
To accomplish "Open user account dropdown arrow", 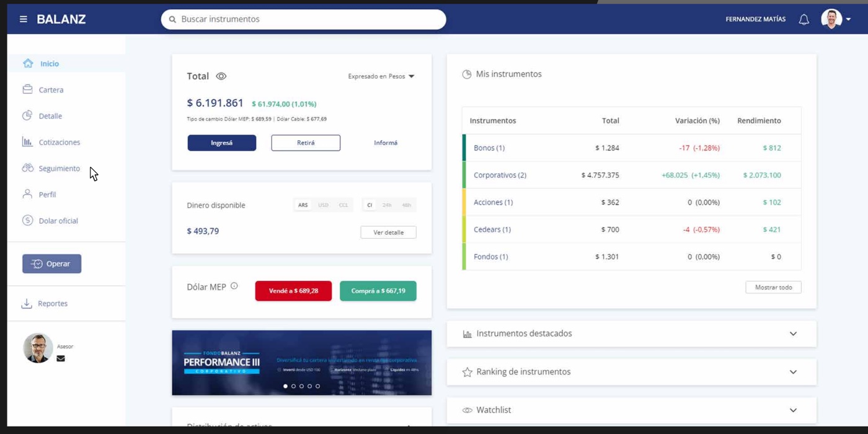I will [x=849, y=20].
